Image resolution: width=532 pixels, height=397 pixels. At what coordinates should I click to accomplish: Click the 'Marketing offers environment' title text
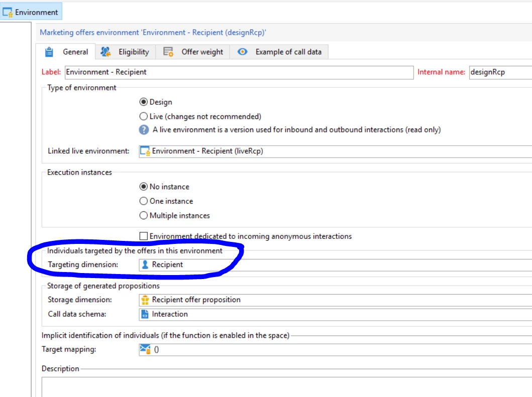coord(153,33)
